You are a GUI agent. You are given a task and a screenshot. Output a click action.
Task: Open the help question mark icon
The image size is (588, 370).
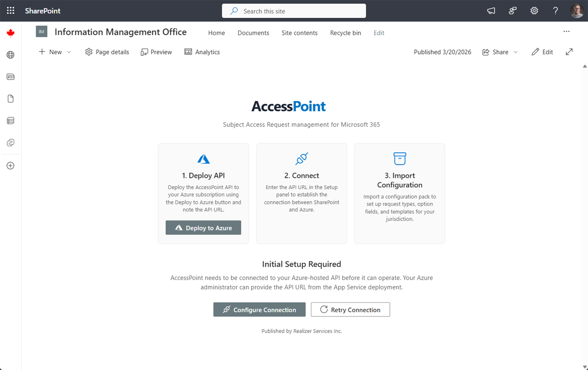coord(555,11)
